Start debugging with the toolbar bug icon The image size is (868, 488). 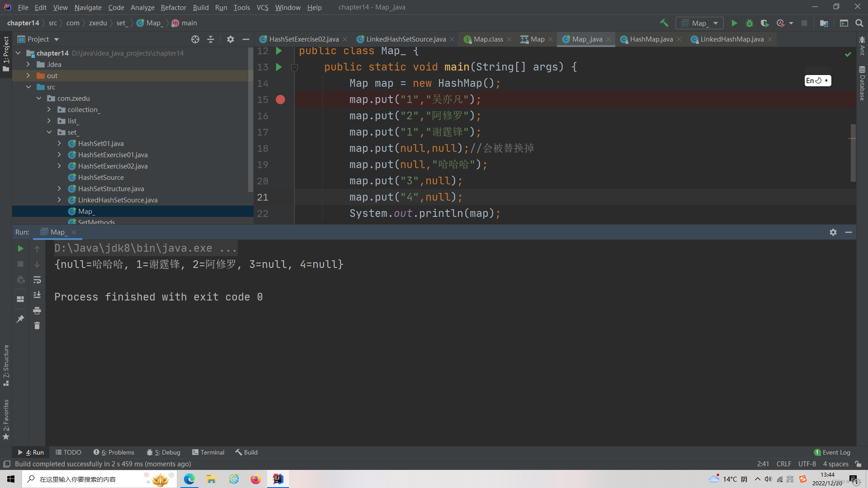[750, 23]
